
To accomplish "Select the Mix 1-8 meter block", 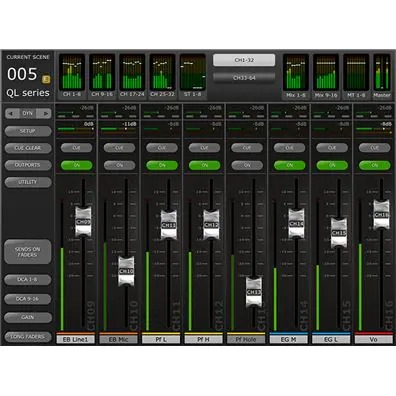I will click(x=296, y=76).
